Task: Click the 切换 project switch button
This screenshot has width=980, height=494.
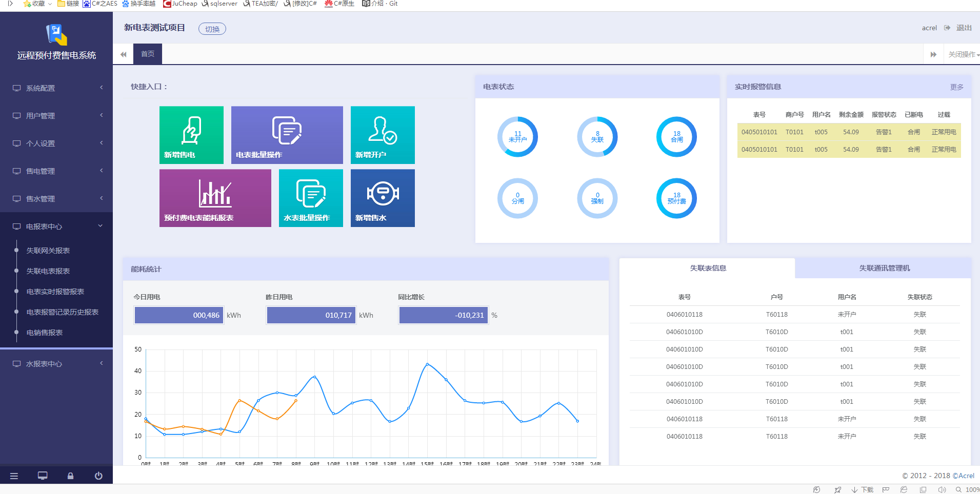Action: (x=212, y=29)
